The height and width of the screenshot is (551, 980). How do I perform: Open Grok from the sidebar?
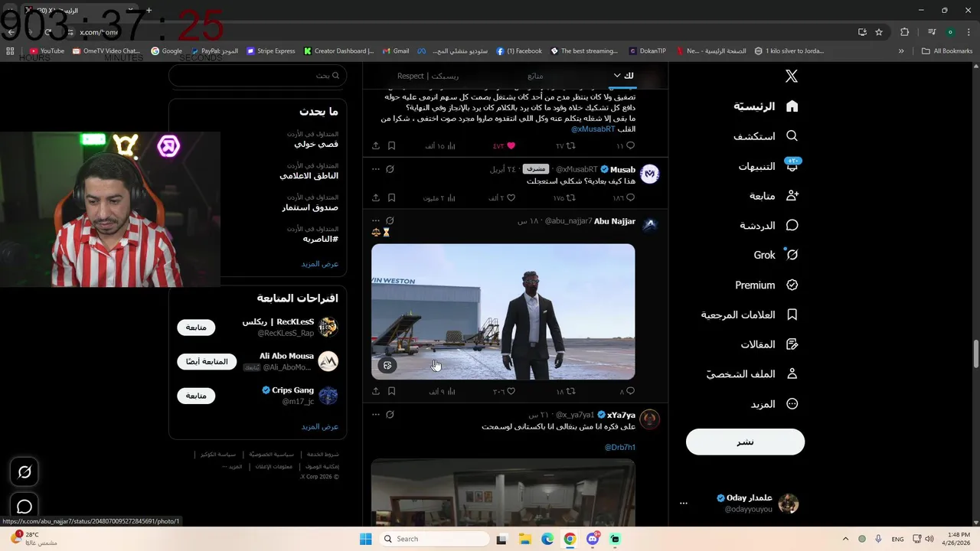776,255
